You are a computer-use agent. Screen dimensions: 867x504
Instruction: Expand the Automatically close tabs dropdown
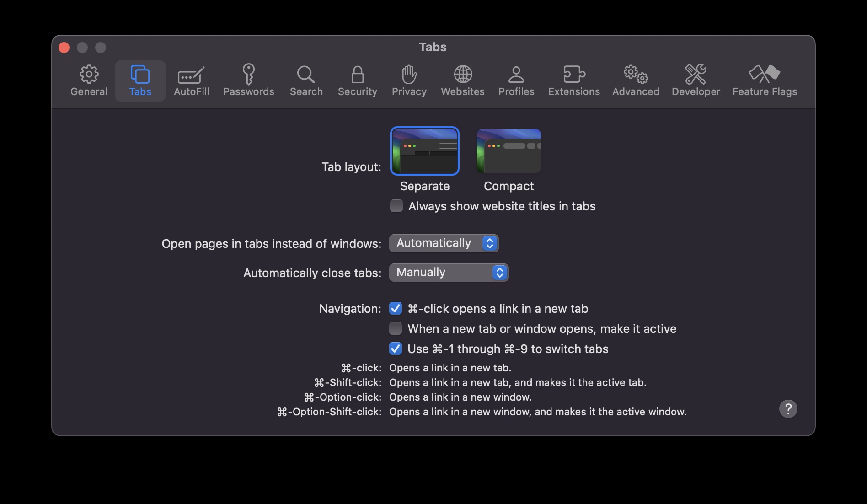click(449, 272)
